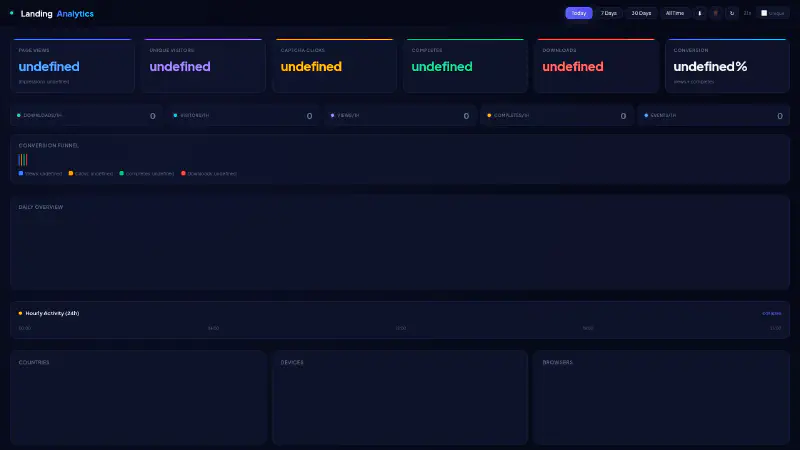Click the Hourly Activity (24h) label

click(52, 313)
